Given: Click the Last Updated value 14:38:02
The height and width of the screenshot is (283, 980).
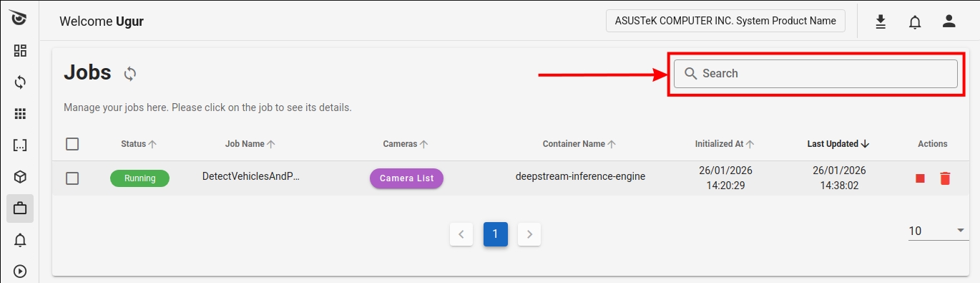Looking at the screenshot, I should pos(839,186).
